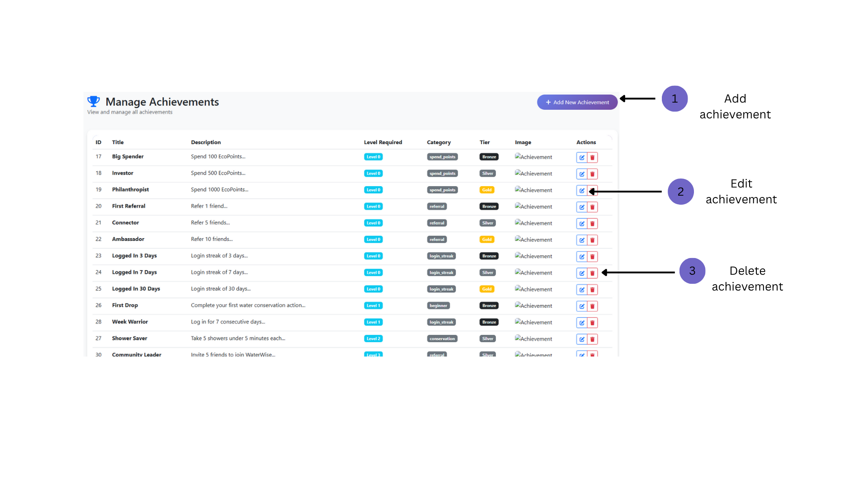Image resolution: width=868 pixels, height=488 pixels.
Task: Select the Investor title
Action: (x=123, y=173)
